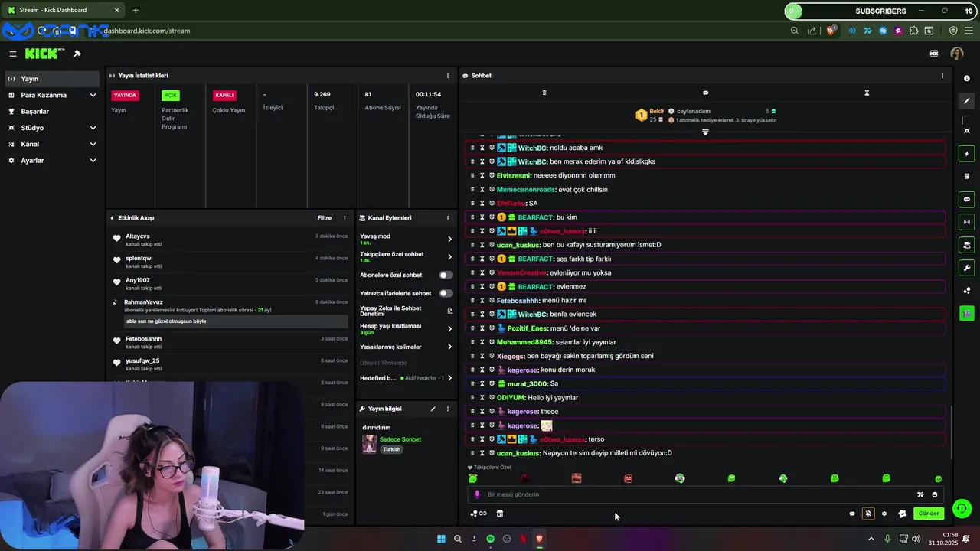
Task: Switch to the Stream browser tab
Action: coord(64,10)
